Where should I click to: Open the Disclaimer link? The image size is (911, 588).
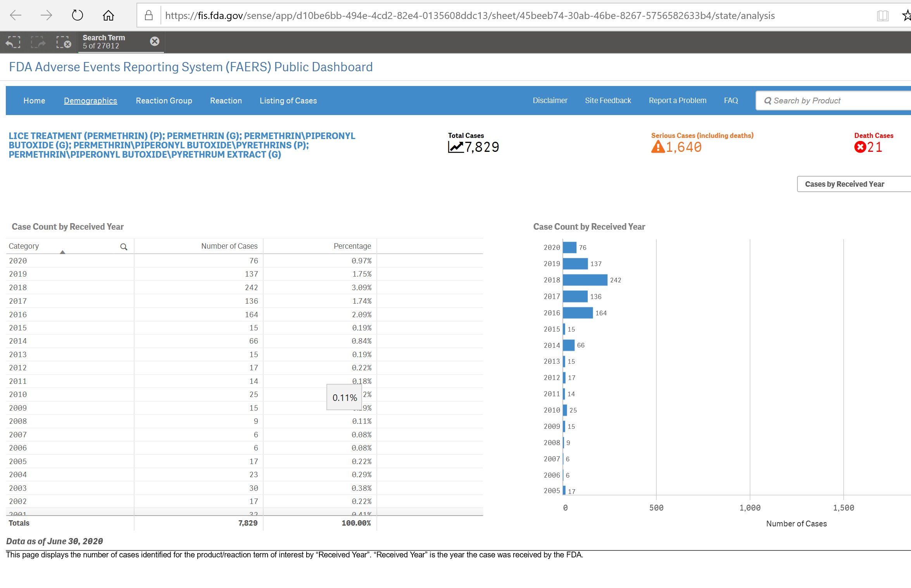coord(550,101)
